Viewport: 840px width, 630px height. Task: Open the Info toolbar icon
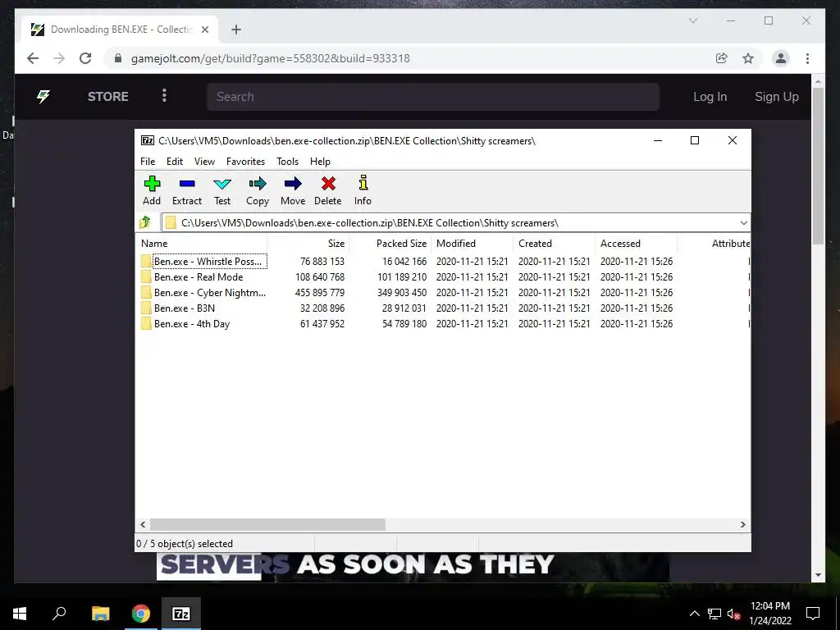(363, 183)
